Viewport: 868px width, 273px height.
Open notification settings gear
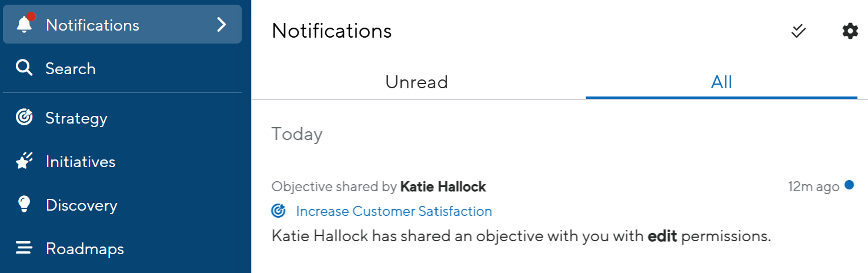(850, 31)
